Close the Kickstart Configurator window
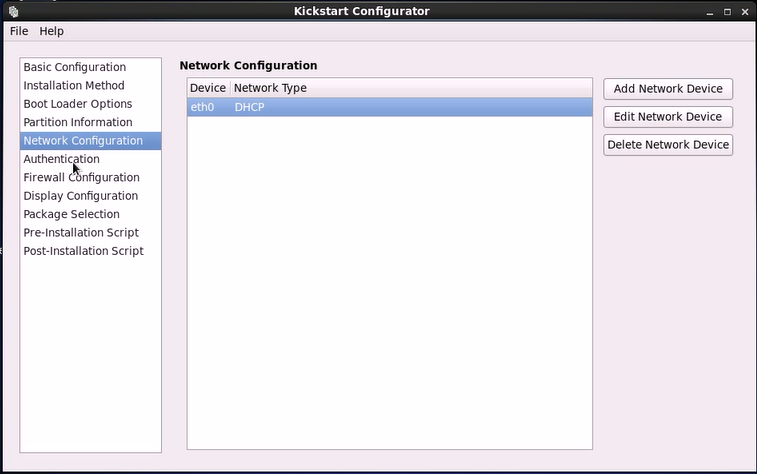The width and height of the screenshot is (757, 474). tap(745, 12)
